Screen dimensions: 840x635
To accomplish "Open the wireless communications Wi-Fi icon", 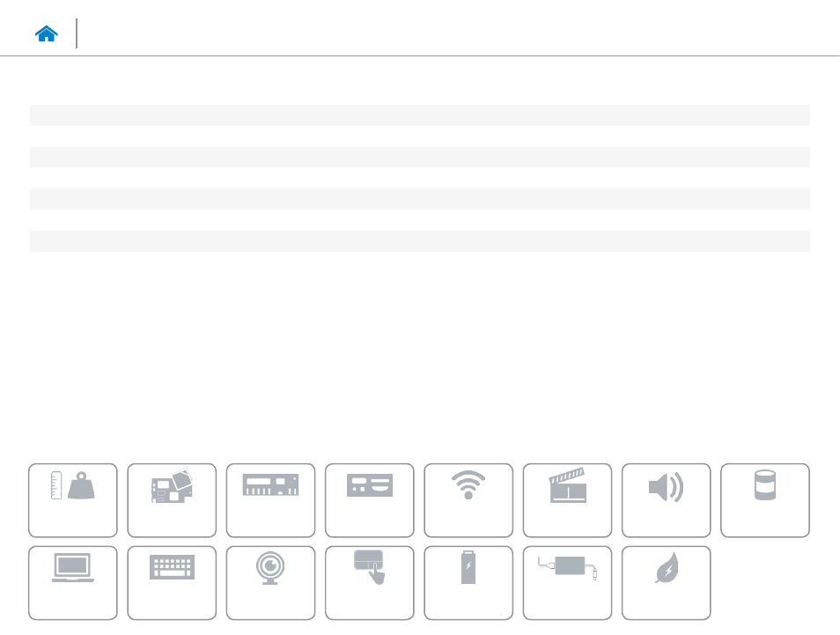I will tap(468, 499).
